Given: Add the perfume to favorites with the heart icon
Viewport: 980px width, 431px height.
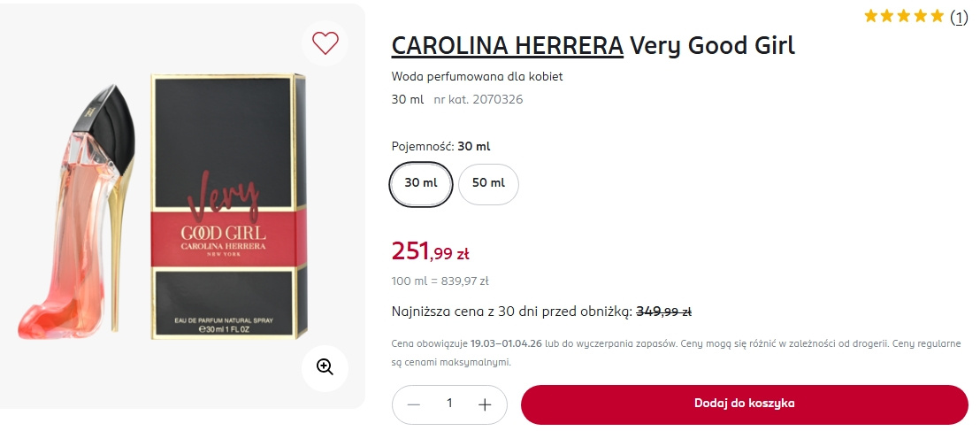Looking at the screenshot, I should pos(325,42).
